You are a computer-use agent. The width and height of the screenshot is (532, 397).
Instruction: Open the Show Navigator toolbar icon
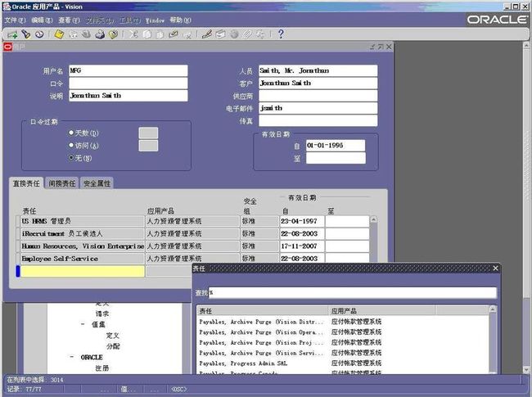coord(39,34)
